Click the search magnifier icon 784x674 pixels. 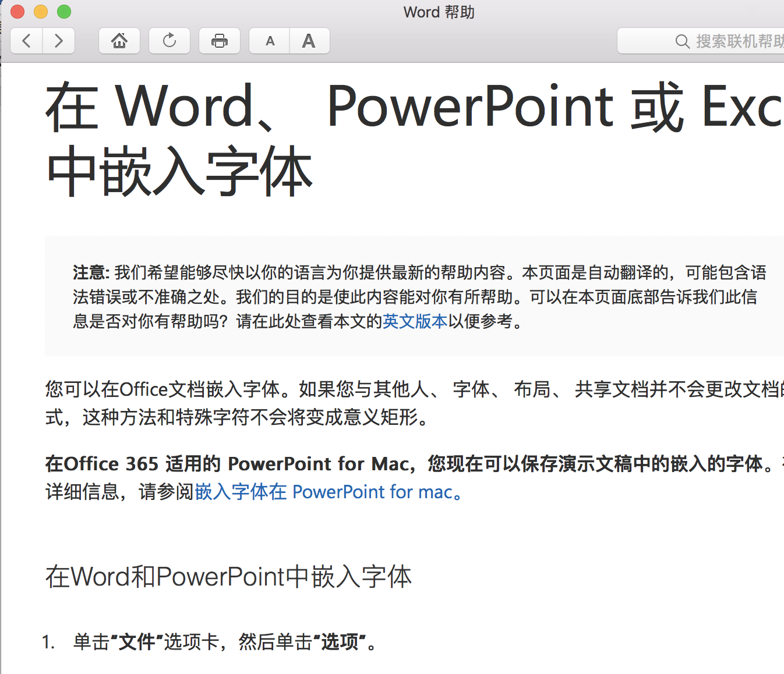(x=682, y=41)
